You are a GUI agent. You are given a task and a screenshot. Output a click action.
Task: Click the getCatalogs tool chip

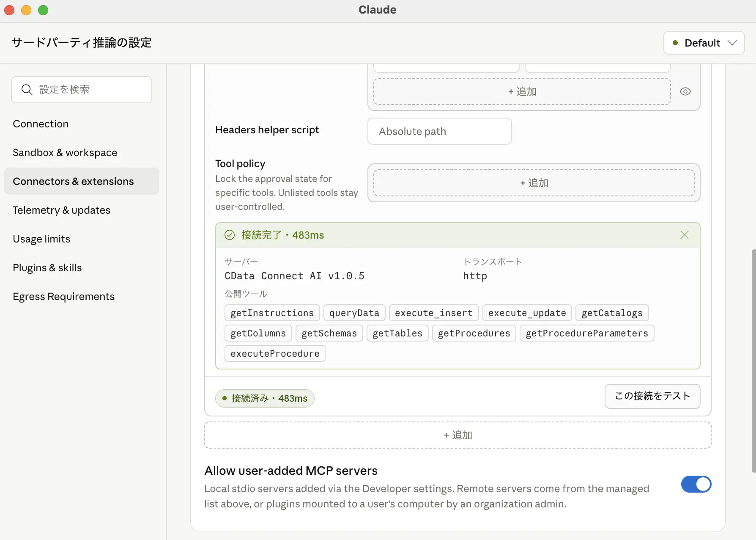click(612, 313)
